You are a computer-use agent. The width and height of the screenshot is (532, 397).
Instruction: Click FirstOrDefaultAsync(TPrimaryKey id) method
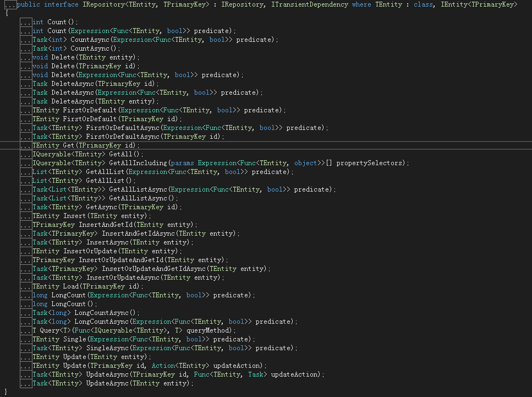pos(129,137)
